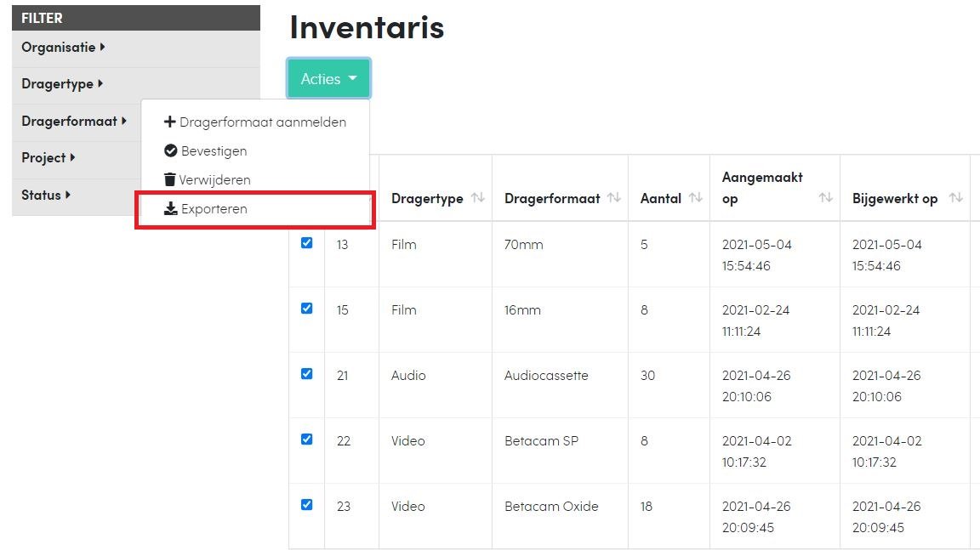
Task: Uncheck the checkbox for row 15
Action: coord(306,309)
